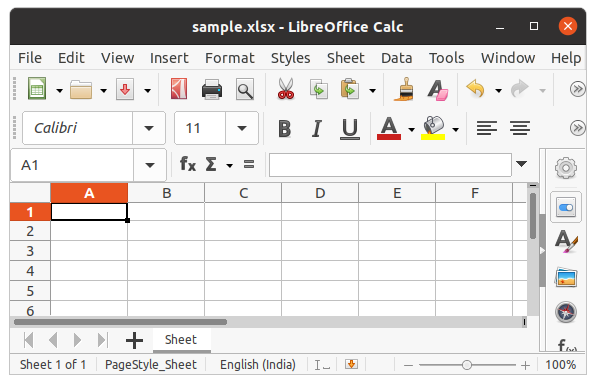Click the Sum sigma icon
This screenshot has height=384, width=596.
(x=211, y=165)
